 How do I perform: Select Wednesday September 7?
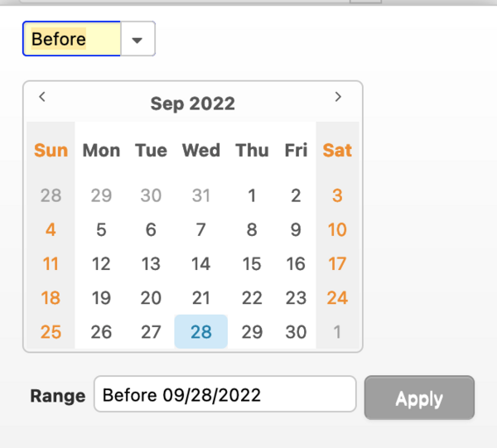tap(200, 230)
